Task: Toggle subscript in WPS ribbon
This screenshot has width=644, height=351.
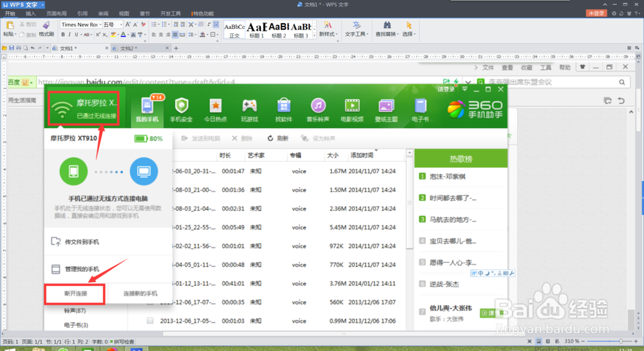Action: pos(105,35)
